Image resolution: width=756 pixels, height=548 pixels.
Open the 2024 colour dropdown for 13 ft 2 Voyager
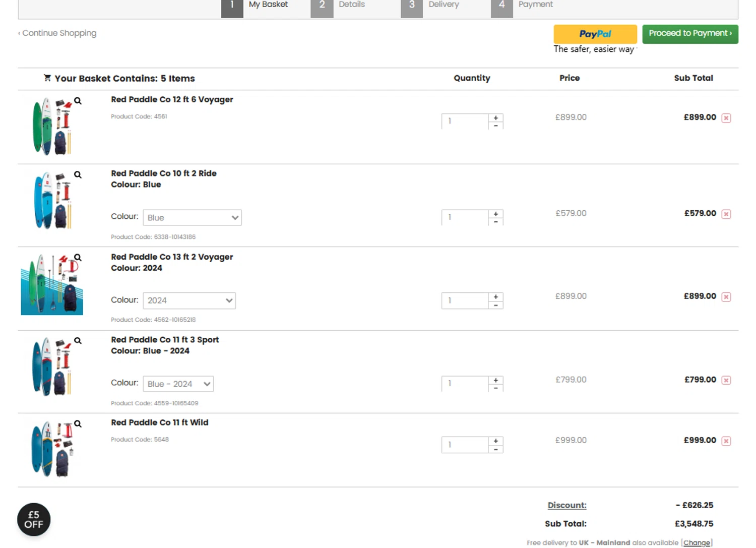click(189, 300)
